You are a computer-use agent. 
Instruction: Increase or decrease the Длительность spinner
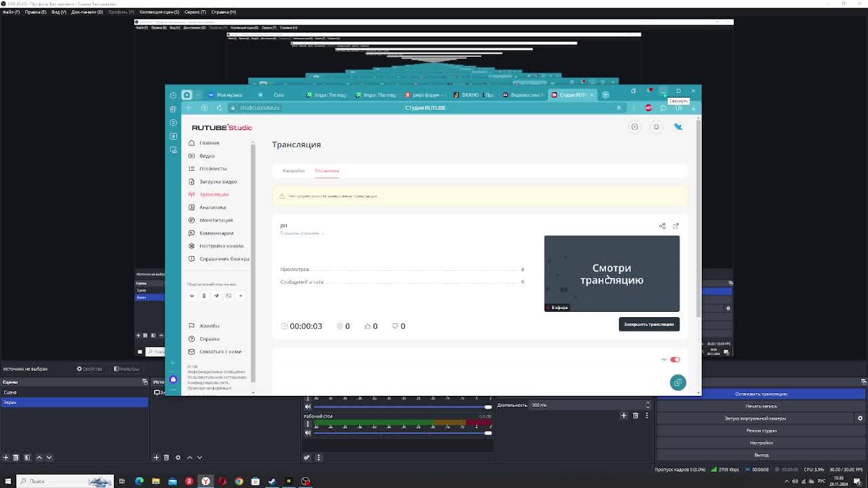point(647,405)
